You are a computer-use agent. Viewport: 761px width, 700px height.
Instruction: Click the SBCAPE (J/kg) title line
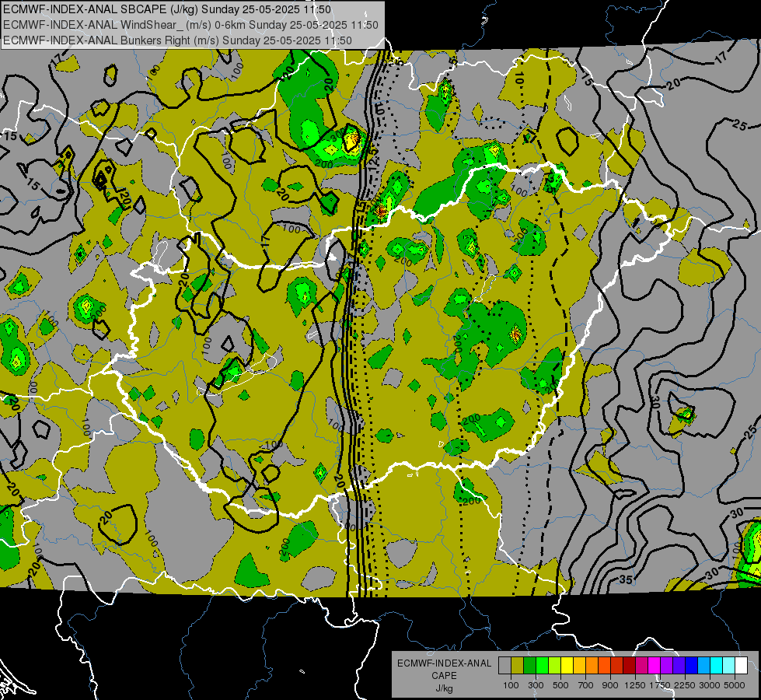point(167,9)
